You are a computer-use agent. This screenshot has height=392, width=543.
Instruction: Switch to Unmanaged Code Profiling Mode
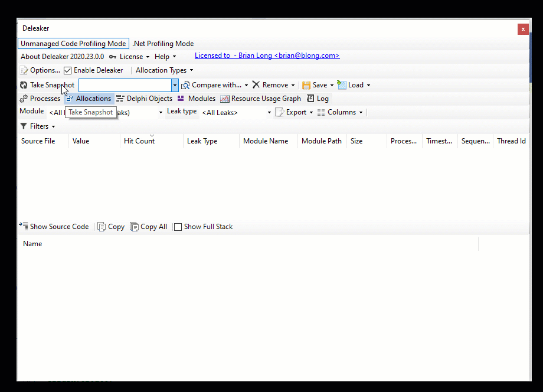click(73, 44)
